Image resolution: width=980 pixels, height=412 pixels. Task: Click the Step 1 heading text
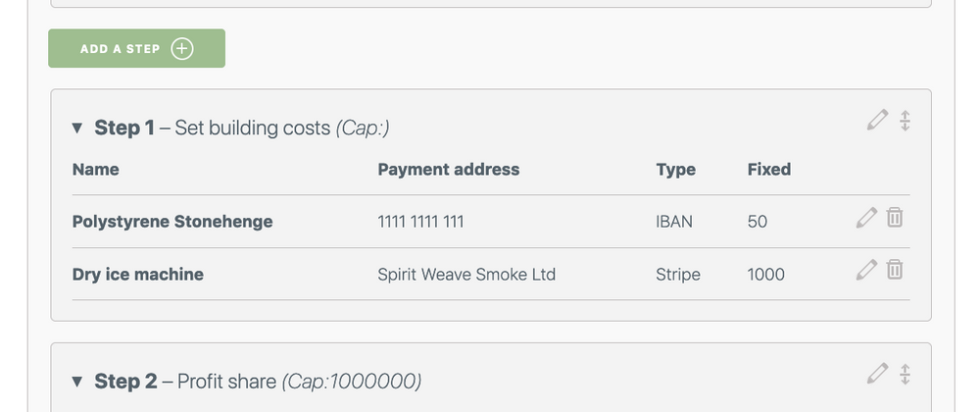point(242,128)
